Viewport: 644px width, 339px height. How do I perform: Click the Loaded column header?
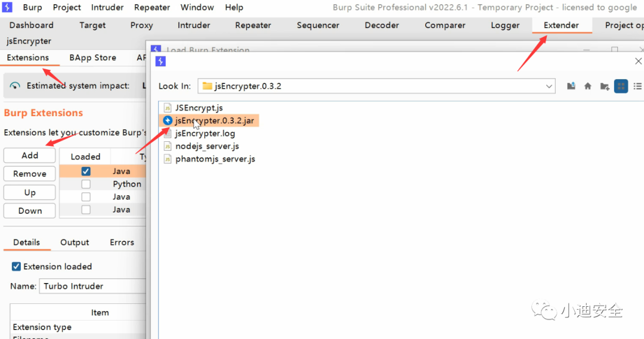(x=85, y=156)
